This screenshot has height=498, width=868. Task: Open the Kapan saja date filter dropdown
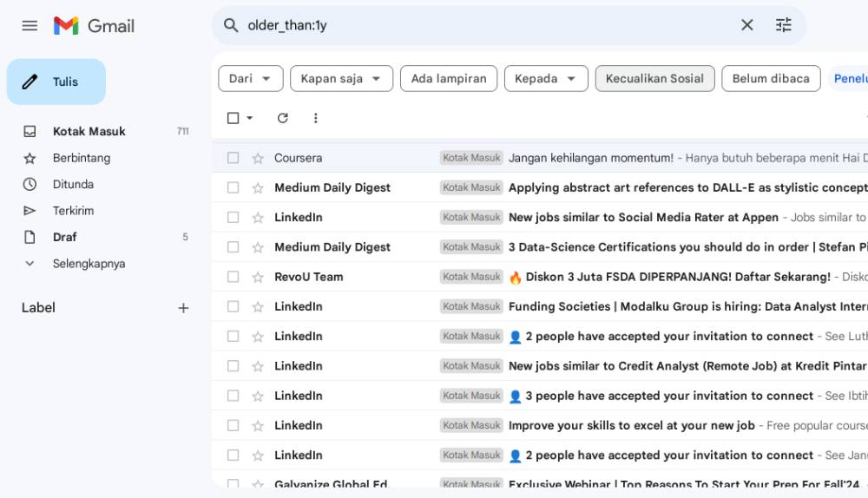click(341, 79)
